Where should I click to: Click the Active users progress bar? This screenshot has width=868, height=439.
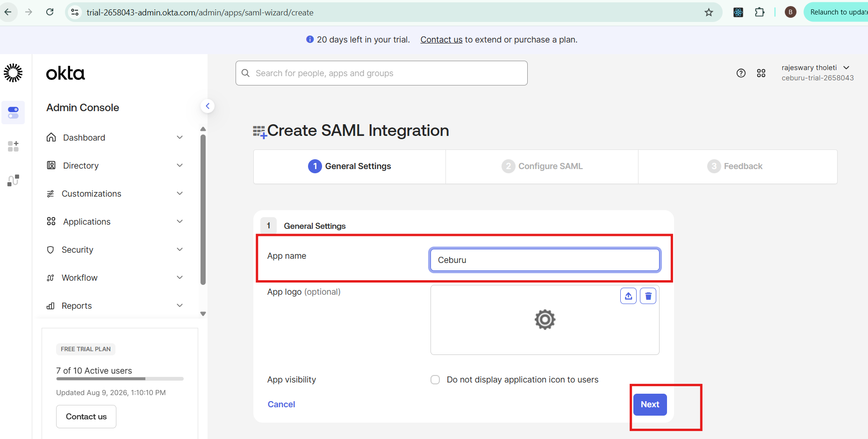(x=120, y=379)
